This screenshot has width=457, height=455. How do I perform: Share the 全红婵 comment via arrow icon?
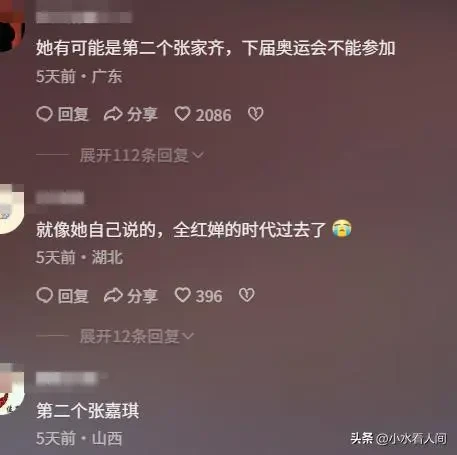[x=113, y=295]
